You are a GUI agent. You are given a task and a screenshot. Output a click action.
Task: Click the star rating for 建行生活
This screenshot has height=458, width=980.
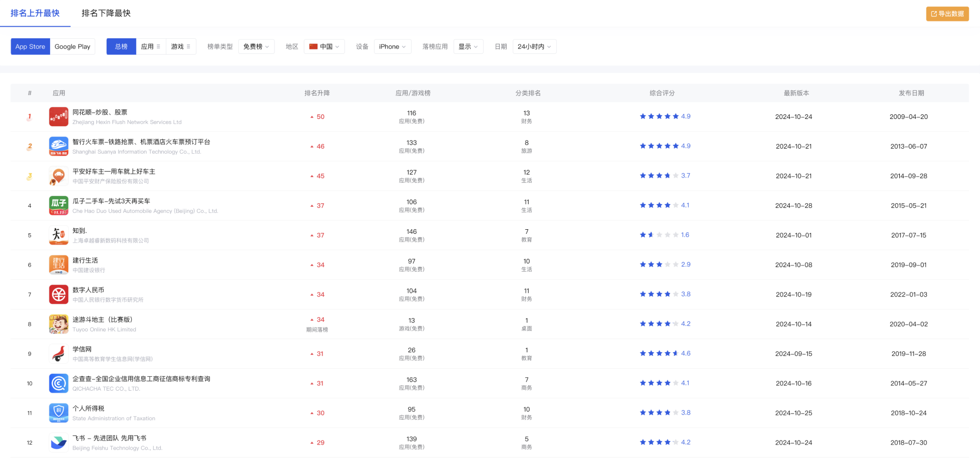659,264
